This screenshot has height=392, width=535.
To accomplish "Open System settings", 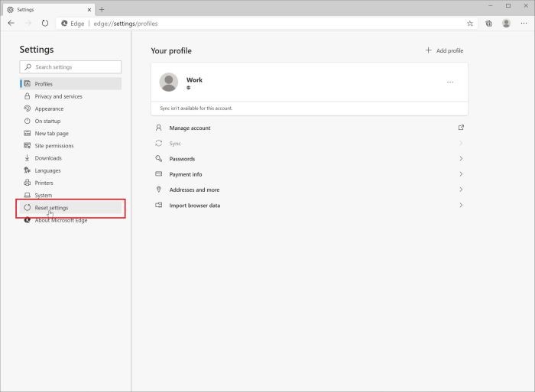I will pos(70,195).
